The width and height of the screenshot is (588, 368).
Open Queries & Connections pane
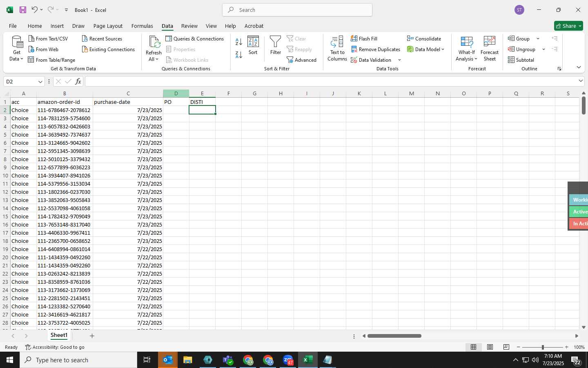(x=195, y=39)
